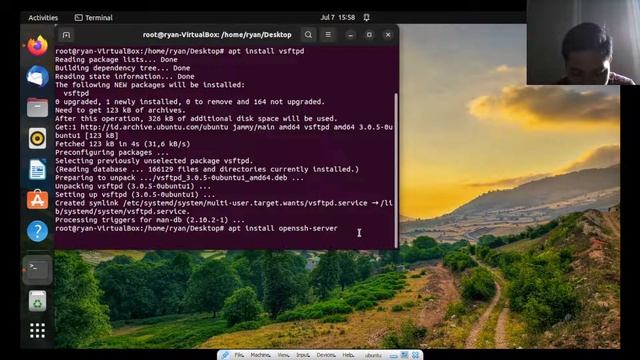Click the terminal title 'root@ryan-VirtualBox: /home/ryan/Desktop'
This screenshot has height=360, width=640.
point(217,35)
